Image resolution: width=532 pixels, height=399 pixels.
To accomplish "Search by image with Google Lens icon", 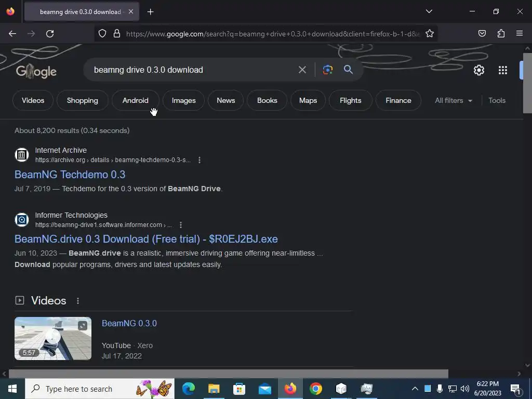I will coord(328,70).
